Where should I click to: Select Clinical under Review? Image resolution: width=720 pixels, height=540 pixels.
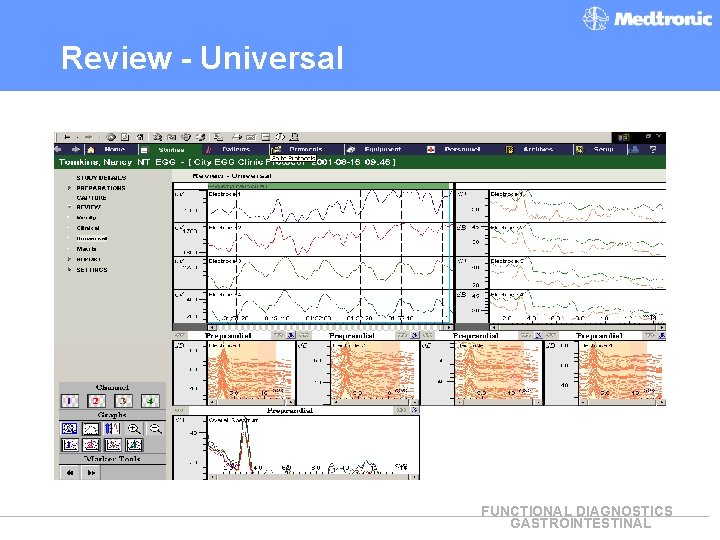tap(88, 228)
